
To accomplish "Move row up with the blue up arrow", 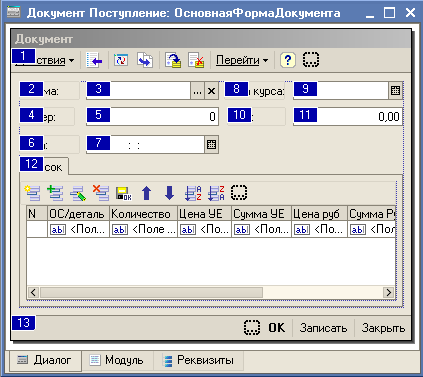I will (146, 193).
